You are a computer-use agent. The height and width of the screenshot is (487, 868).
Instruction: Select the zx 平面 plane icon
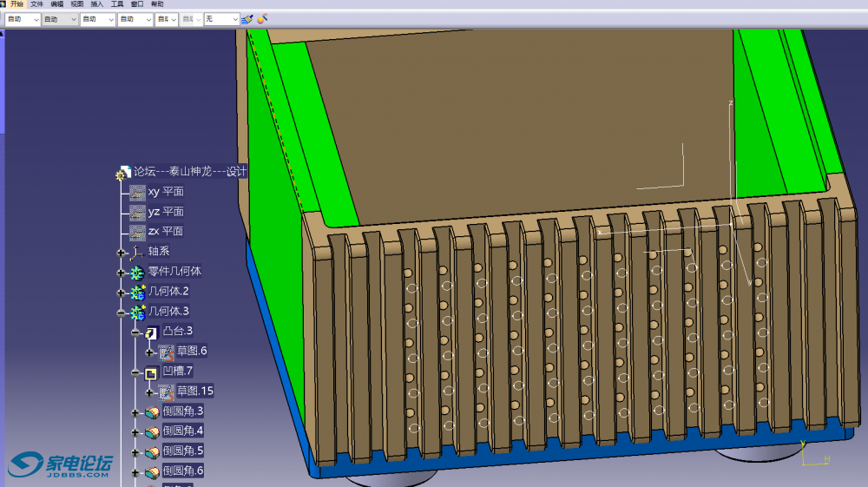coord(137,232)
